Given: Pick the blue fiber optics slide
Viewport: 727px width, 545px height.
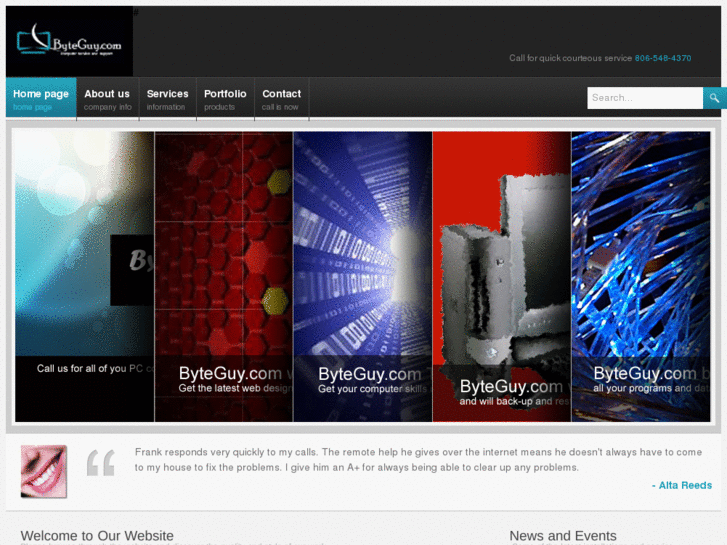Looking at the screenshot, I should coord(641,276).
